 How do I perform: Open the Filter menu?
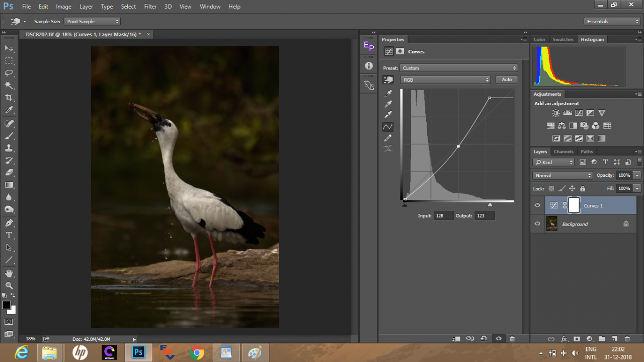click(150, 7)
